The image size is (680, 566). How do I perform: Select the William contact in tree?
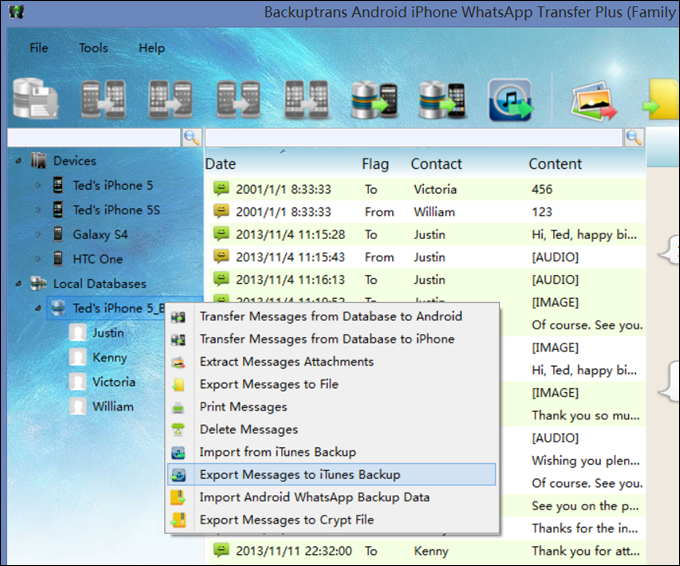pos(113,407)
